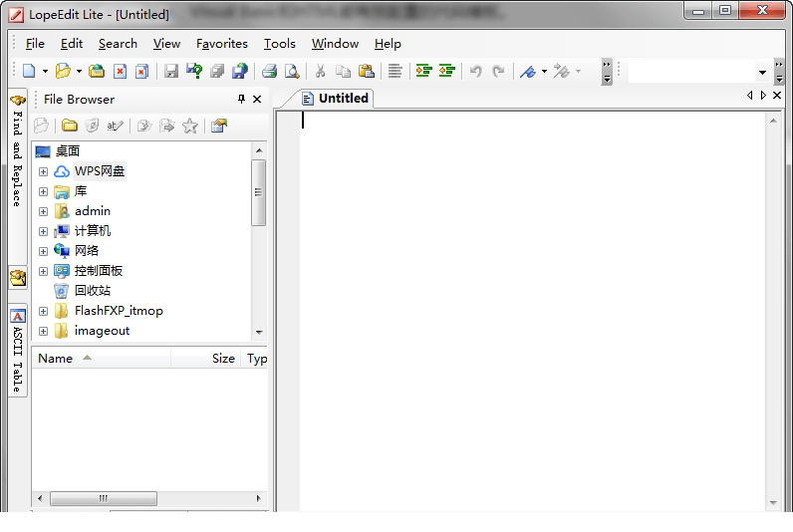Open the New document dropdown arrow
The width and height of the screenshot is (793, 532).
coord(45,72)
